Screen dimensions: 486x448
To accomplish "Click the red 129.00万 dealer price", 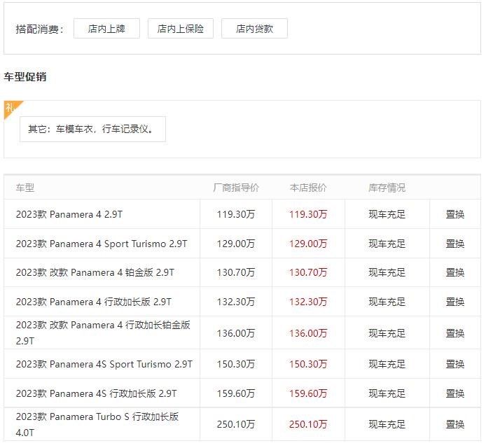I will click(308, 244).
